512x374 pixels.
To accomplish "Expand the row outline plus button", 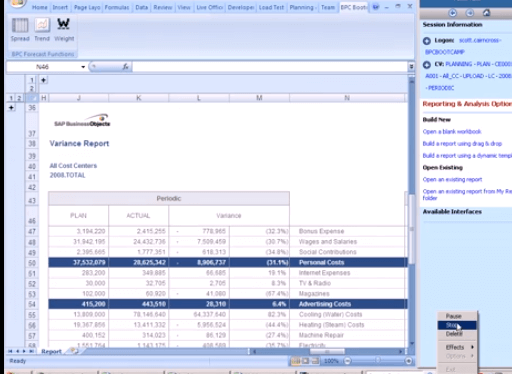I will point(11,107).
